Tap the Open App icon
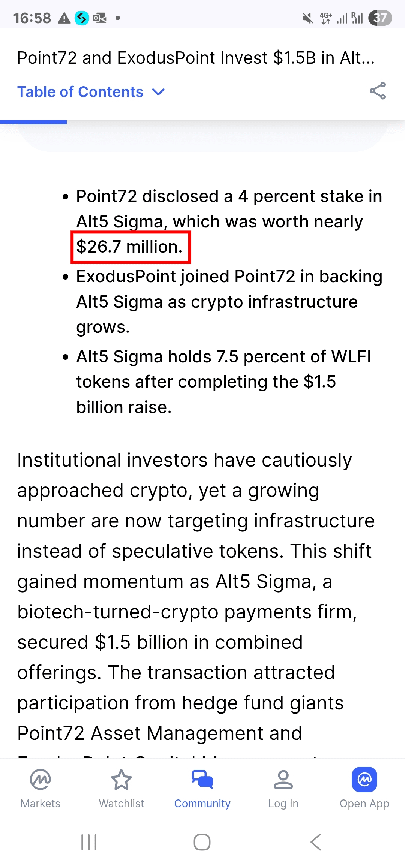The height and width of the screenshot is (868, 405). 364,780
